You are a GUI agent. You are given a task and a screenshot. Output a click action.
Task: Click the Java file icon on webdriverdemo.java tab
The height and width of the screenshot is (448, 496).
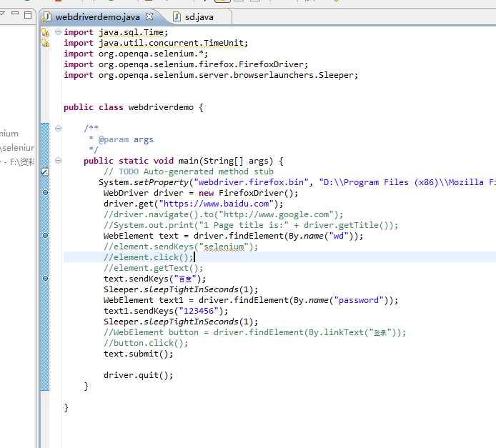[x=47, y=17]
